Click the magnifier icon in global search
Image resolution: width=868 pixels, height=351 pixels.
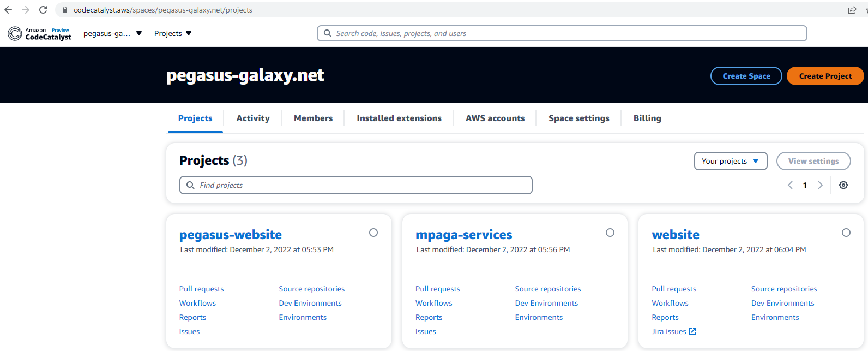(327, 33)
